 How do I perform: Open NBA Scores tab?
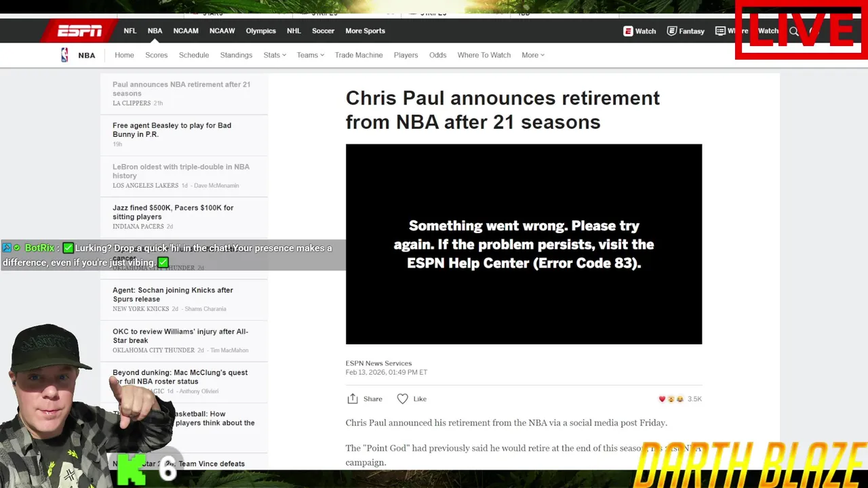(156, 55)
